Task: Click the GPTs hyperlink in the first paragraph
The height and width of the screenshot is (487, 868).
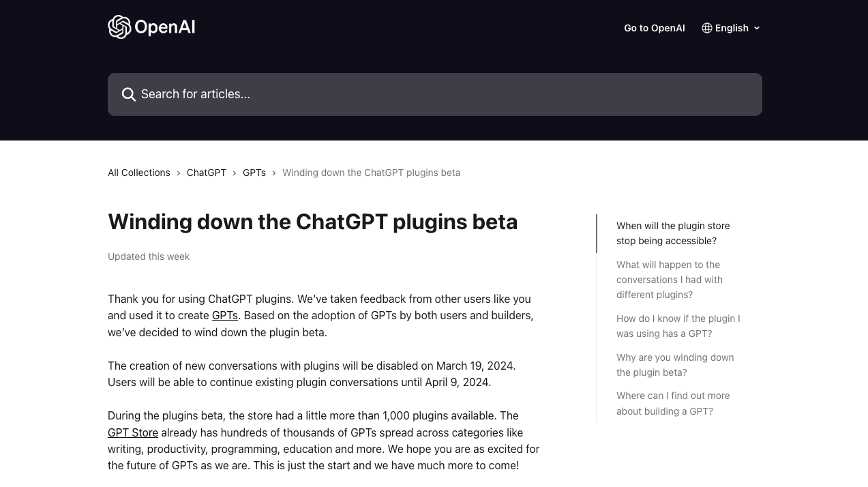Action: (224, 315)
